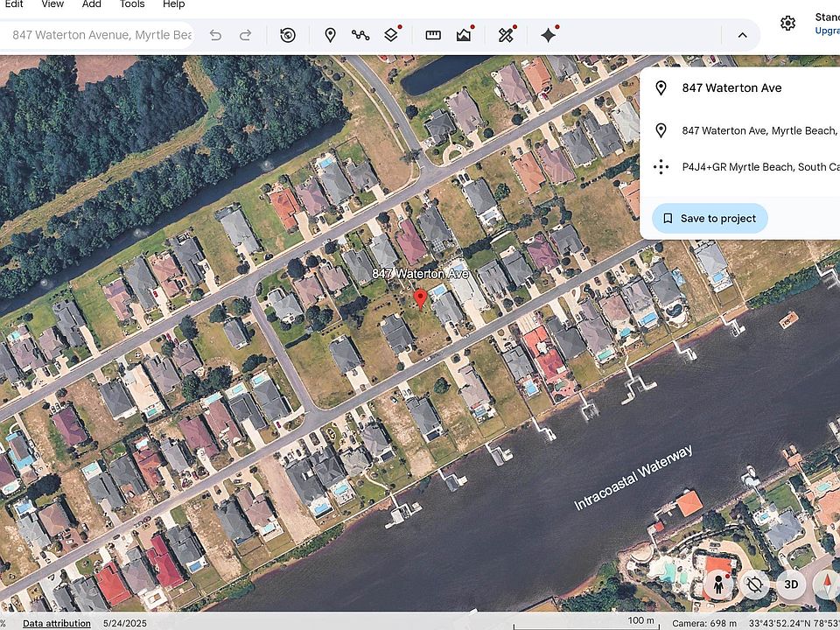Click the rotation reset icon beside 3D
This screenshot has height=630, width=840.
pyautogui.click(x=755, y=584)
